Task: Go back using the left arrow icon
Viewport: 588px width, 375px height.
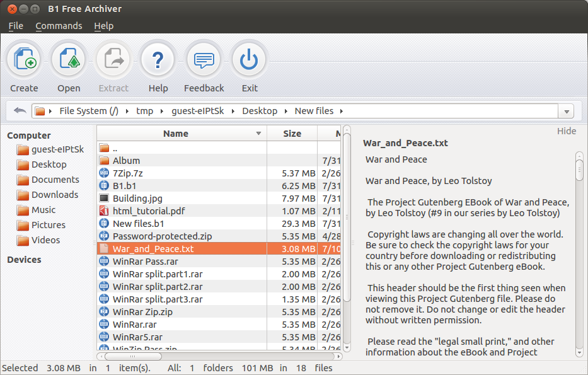Action: (x=20, y=111)
